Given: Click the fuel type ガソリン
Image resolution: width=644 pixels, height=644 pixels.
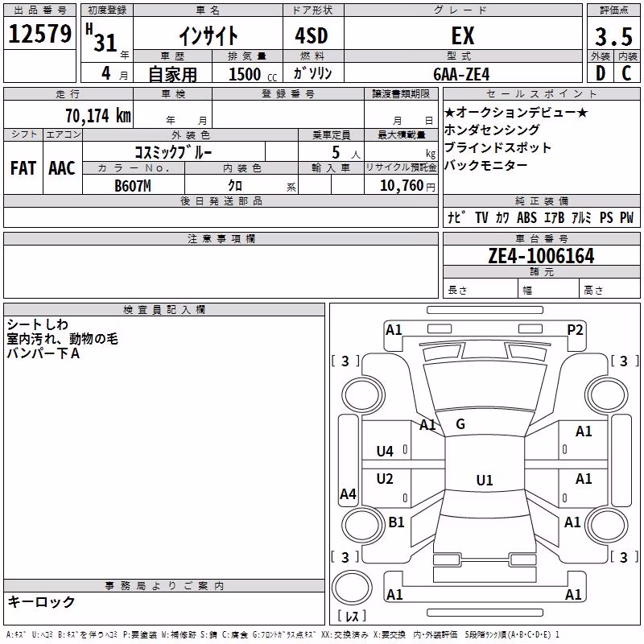Looking at the screenshot, I should pos(312,73).
